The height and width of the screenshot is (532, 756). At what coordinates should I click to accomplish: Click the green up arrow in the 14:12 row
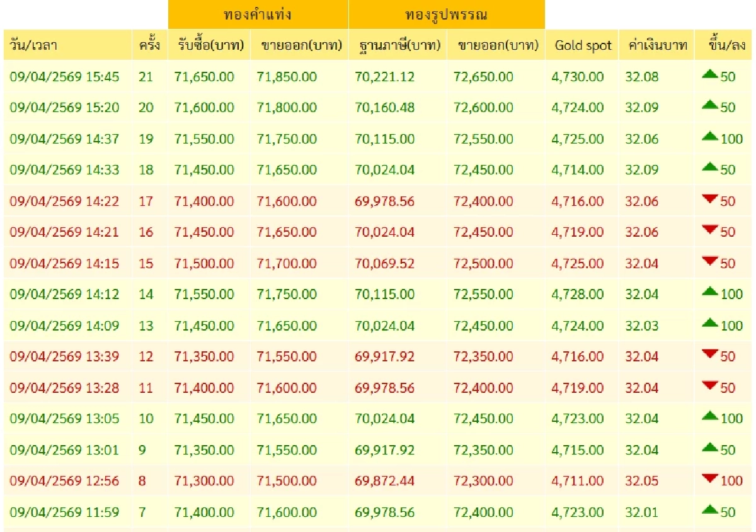point(710,292)
